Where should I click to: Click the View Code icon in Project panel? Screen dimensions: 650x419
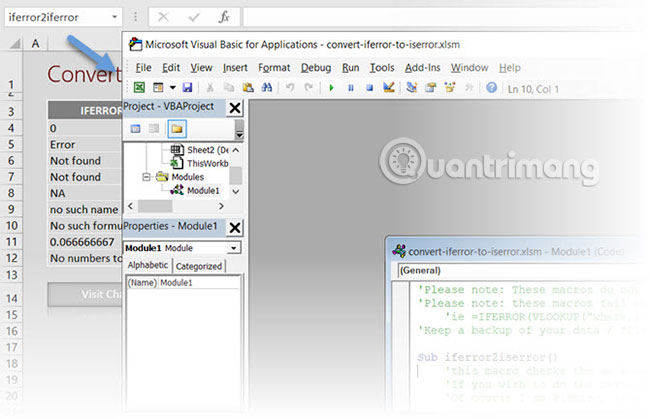(x=136, y=129)
